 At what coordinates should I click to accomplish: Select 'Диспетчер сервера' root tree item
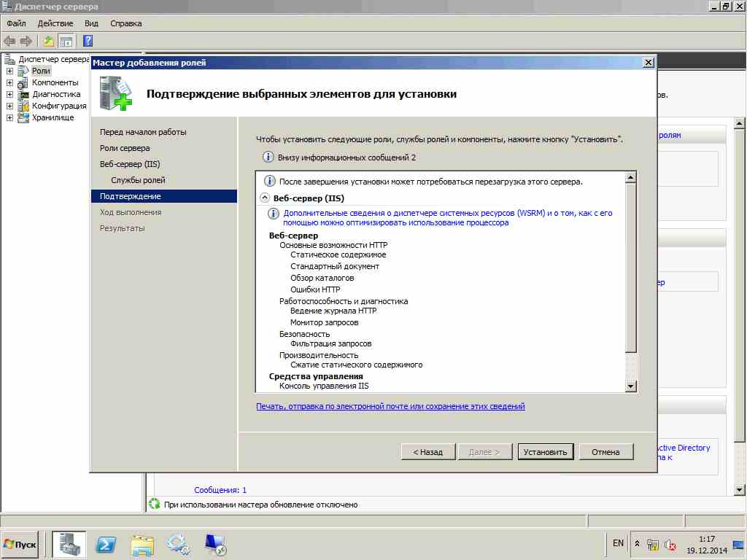[53, 59]
